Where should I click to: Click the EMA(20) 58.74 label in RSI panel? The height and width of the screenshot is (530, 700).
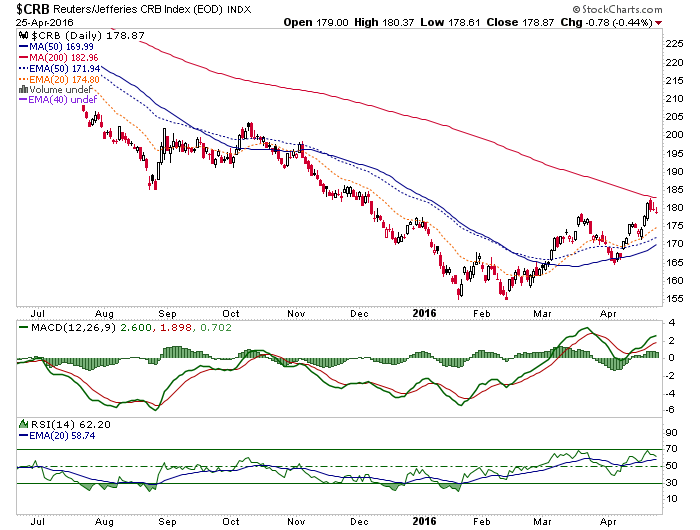pos(62,435)
